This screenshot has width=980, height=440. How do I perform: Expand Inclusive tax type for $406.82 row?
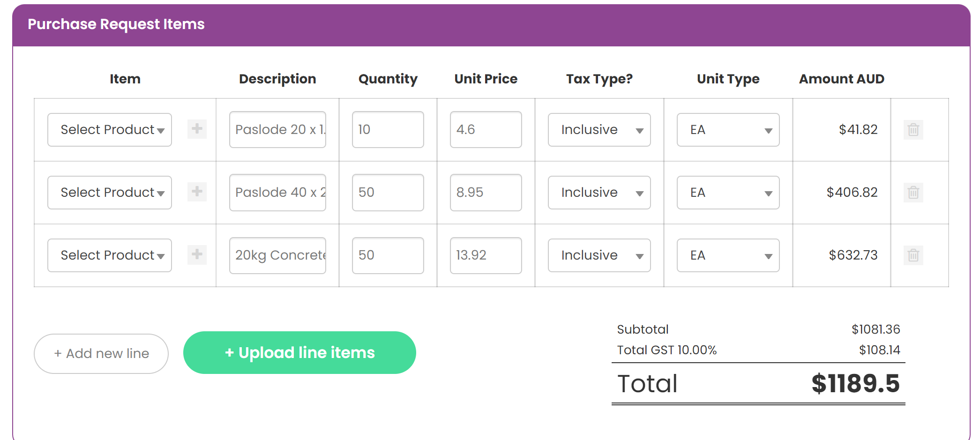coord(599,193)
